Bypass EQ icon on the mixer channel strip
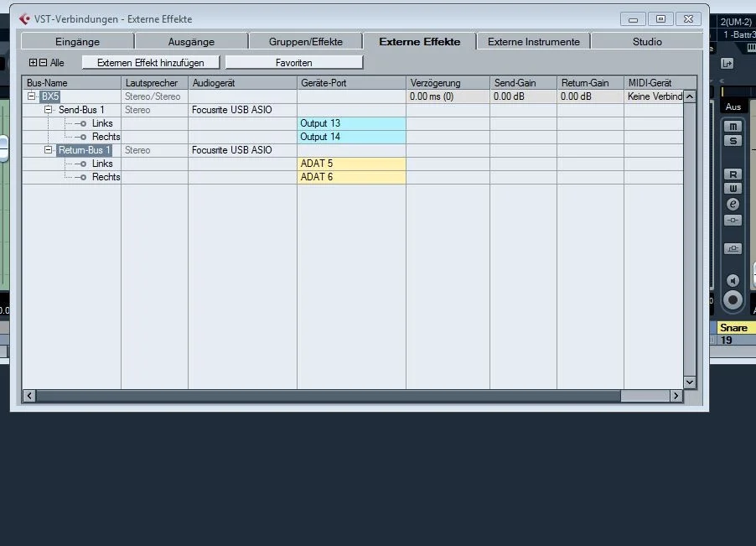This screenshot has height=546, width=756. point(733,249)
